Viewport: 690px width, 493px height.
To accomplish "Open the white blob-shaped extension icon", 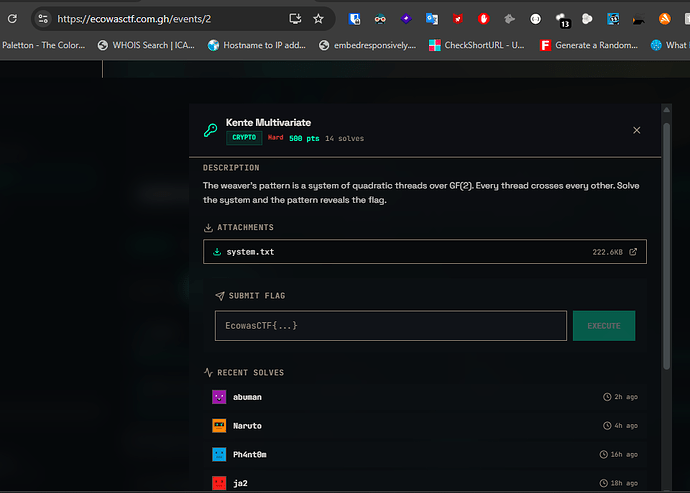I will (x=587, y=19).
